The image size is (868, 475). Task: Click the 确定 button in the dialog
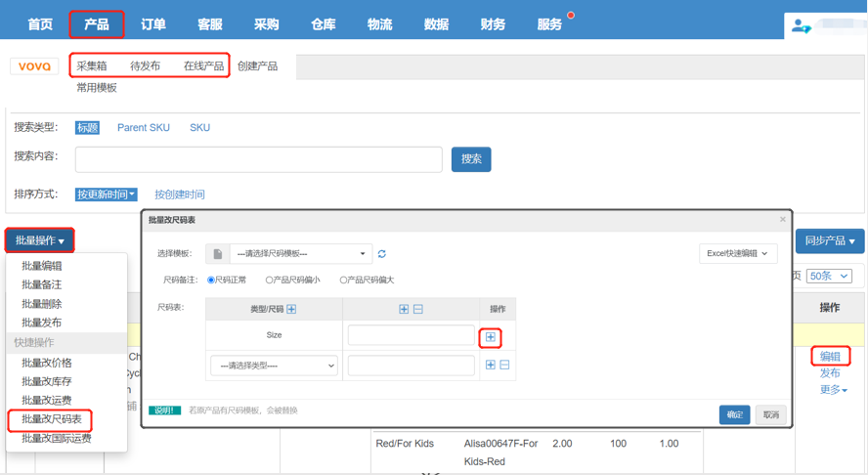734,414
